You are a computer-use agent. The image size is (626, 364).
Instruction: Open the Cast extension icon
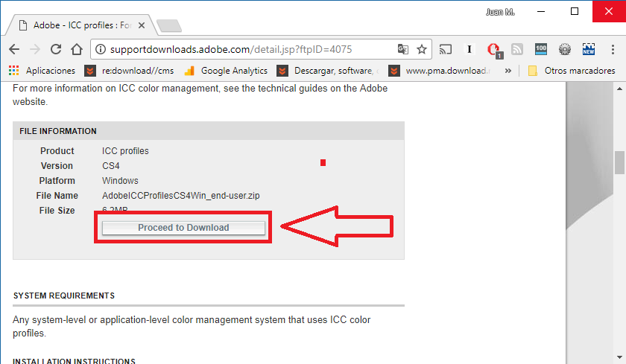point(445,49)
